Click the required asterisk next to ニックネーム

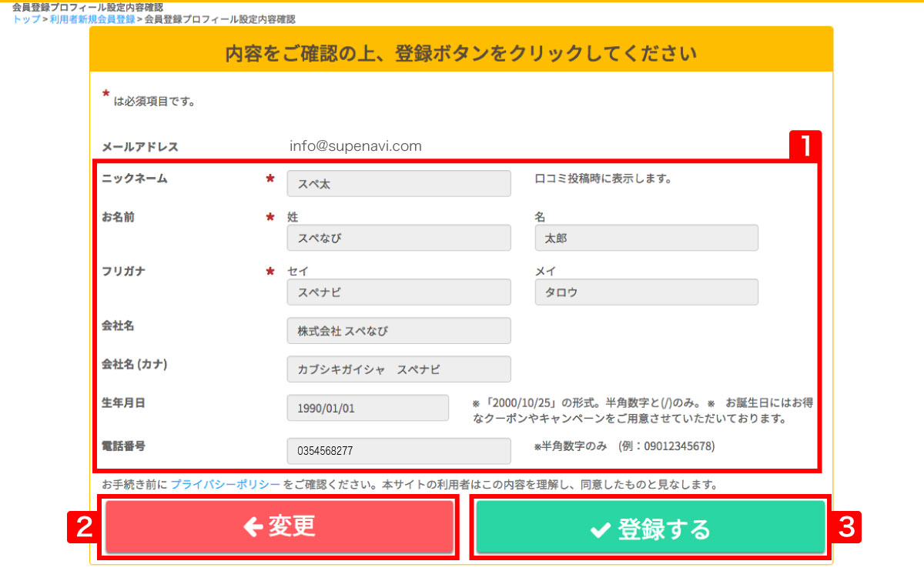coord(270,178)
